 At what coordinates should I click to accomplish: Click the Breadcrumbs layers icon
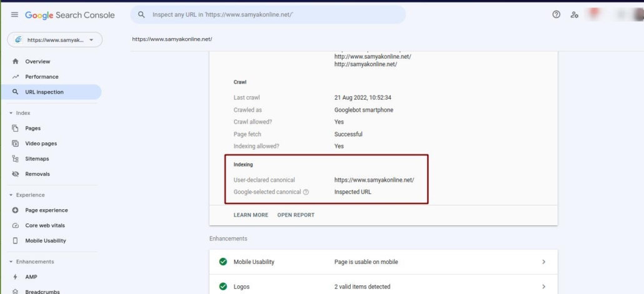(x=16, y=292)
